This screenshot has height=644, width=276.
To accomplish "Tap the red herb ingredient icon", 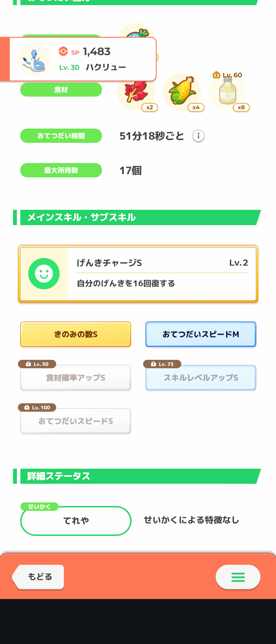I will point(136,91).
